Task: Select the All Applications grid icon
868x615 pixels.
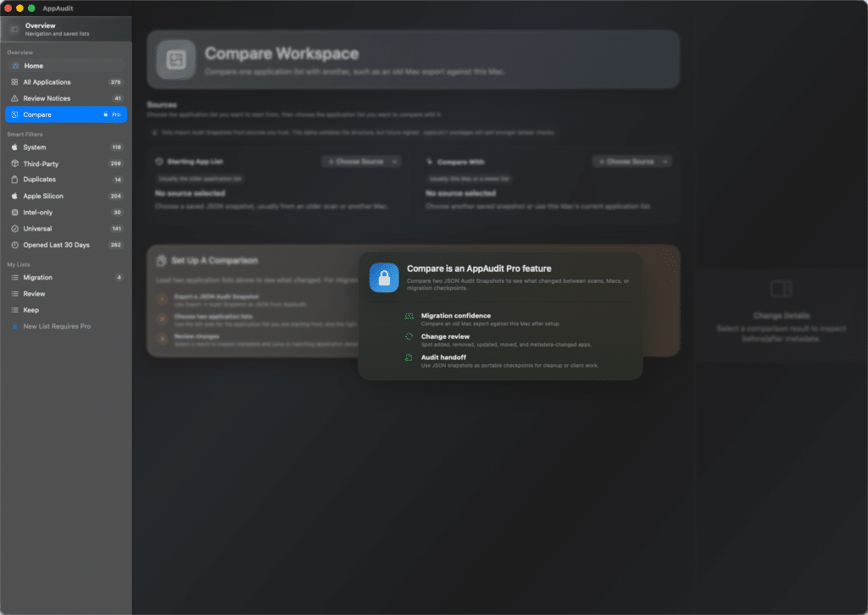Action: tap(15, 82)
